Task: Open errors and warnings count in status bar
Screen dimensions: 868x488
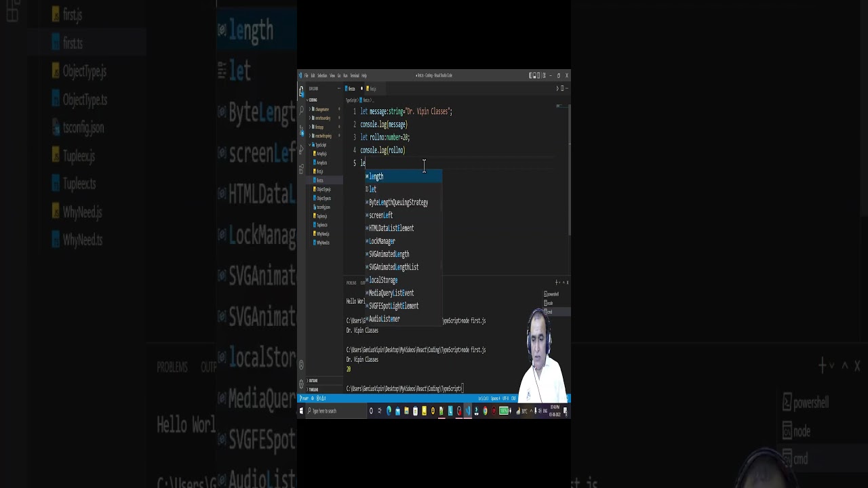Action: pos(321,399)
